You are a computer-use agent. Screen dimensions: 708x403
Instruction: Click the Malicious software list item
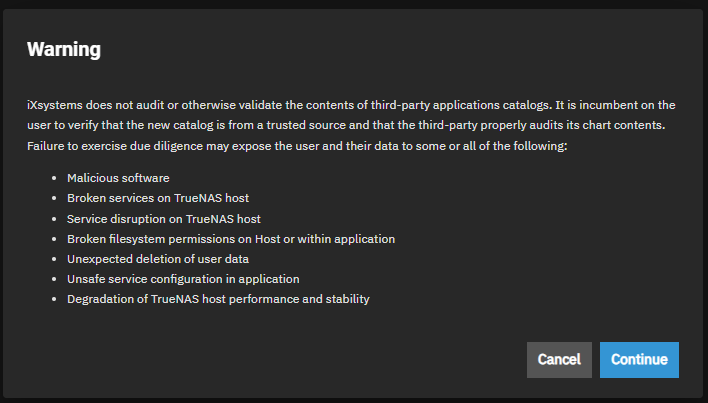[118, 178]
